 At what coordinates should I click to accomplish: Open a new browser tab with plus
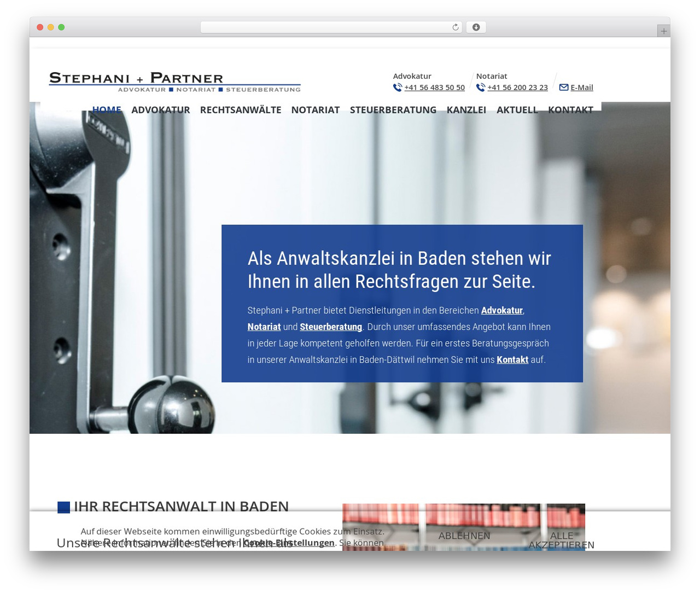pos(663,31)
